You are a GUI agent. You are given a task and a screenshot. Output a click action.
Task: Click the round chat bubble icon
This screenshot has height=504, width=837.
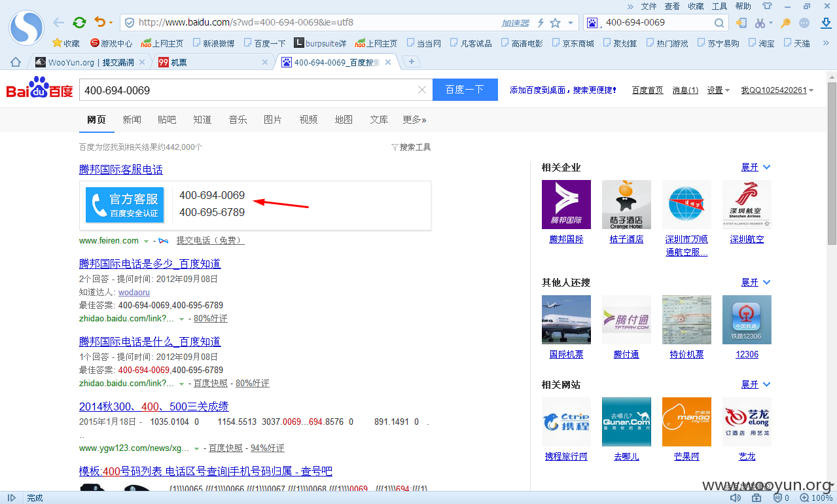805,23
